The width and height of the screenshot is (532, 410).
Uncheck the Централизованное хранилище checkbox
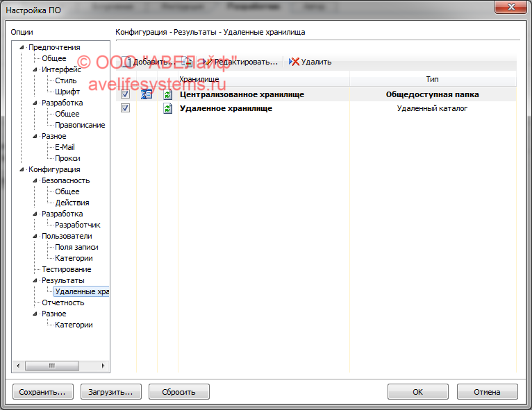click(x=125, y=94)
